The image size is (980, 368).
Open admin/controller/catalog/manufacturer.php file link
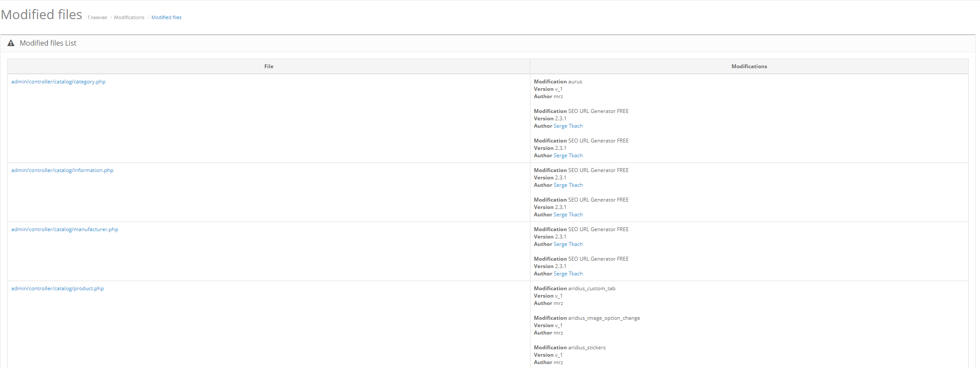click(65, 229)
